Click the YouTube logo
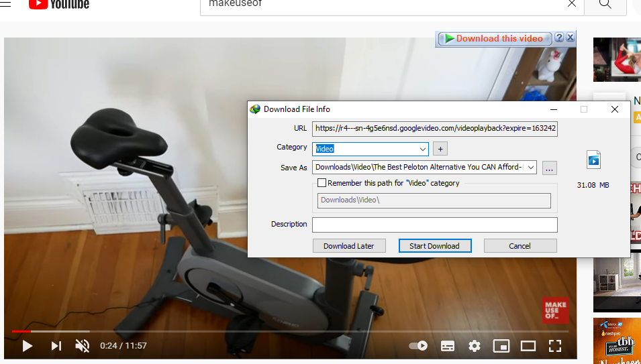 pyautogui.click(x=59, y=4)
